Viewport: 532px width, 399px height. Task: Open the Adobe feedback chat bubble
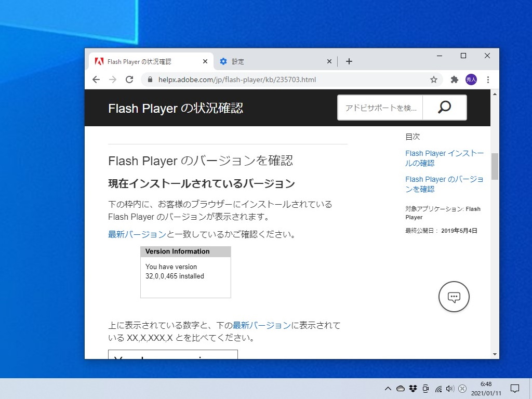[x=454, y=297]
